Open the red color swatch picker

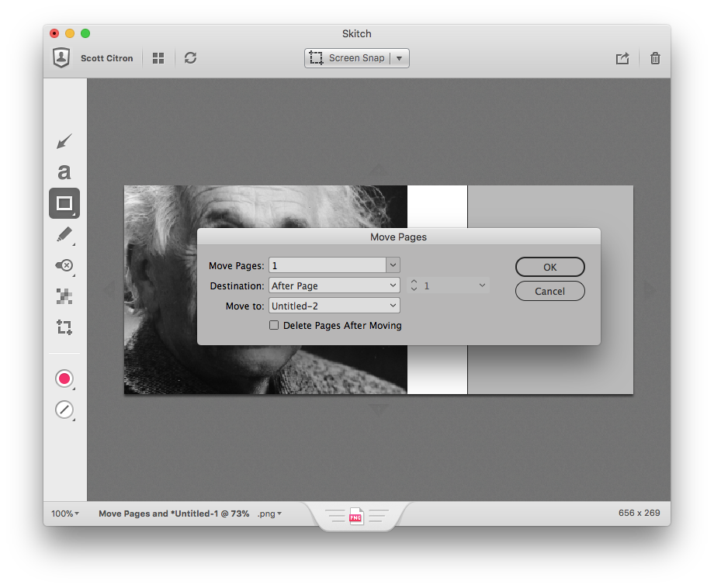click(x=64, y=379)
